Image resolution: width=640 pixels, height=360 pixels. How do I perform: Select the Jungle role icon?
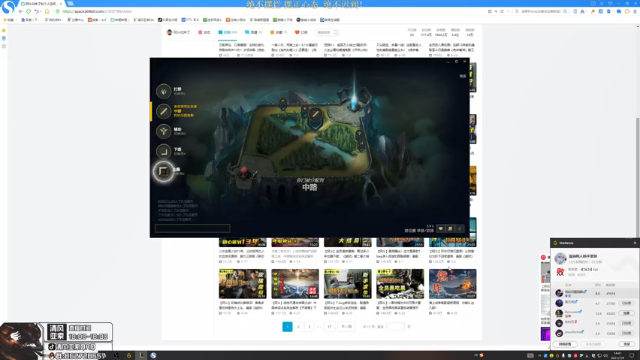pos(163,91)
